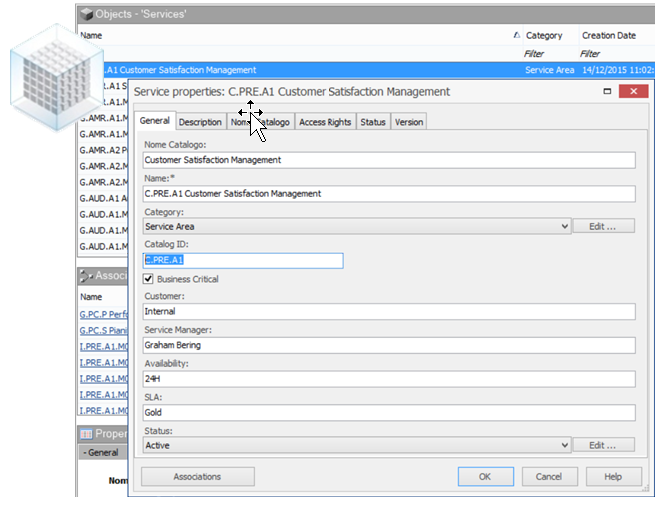Open the G.PC.P association link
Screen dimensions: 660x508
[104, 314]
